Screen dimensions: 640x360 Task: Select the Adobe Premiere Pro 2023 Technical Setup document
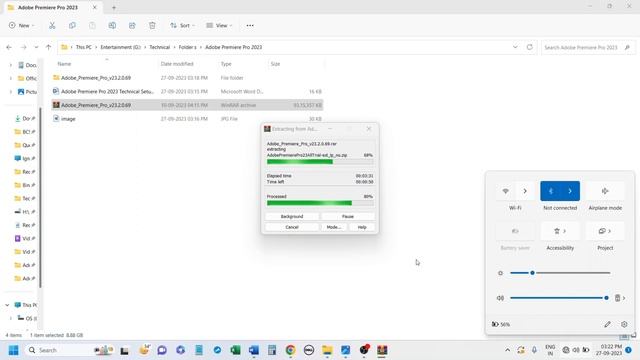coord(187,91)
